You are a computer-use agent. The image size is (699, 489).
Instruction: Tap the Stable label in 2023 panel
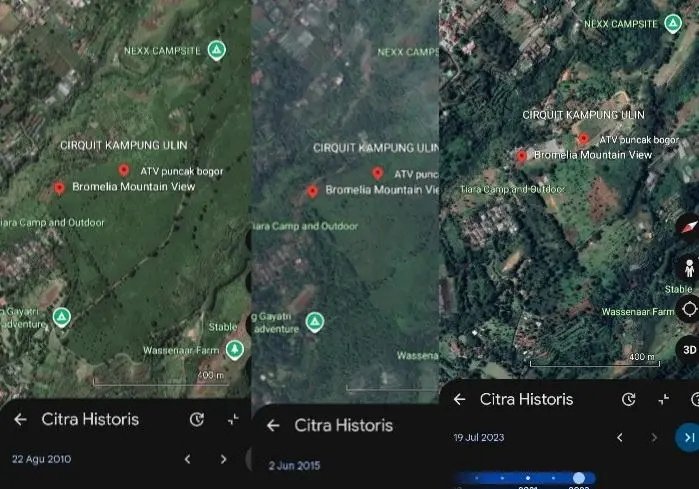[x=678, y=289]
